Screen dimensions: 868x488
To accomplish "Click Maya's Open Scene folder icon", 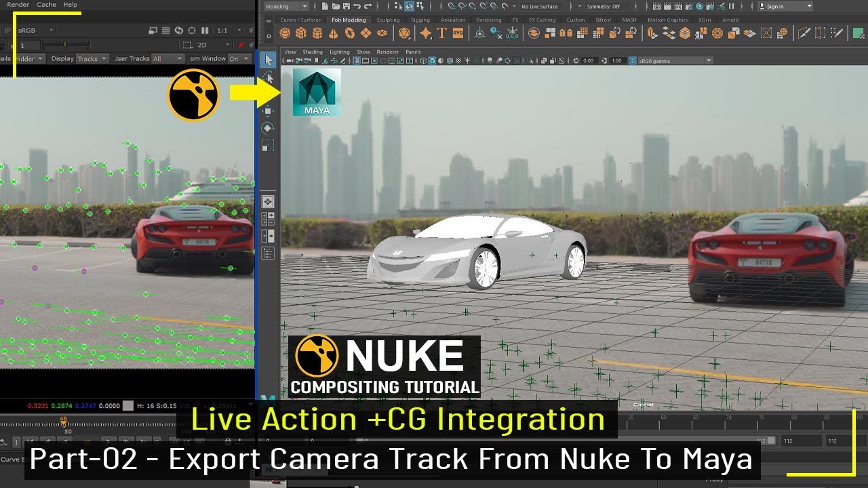I will point(336,6).
